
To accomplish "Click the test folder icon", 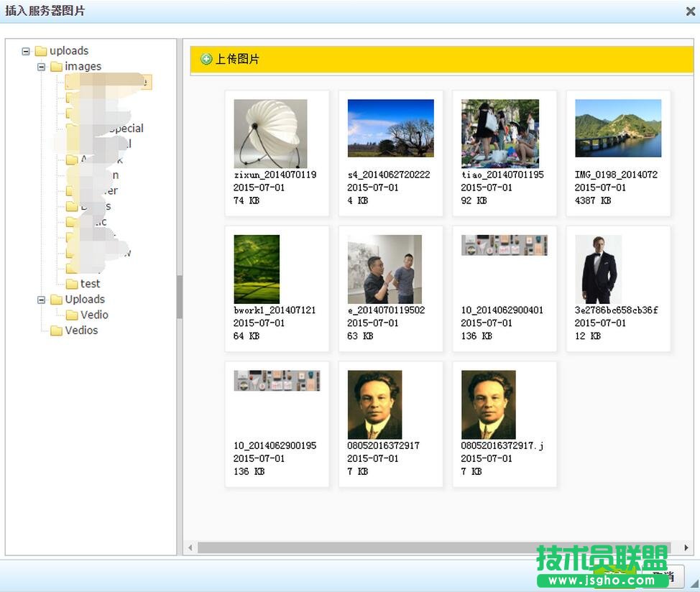I will click(72, 285).
